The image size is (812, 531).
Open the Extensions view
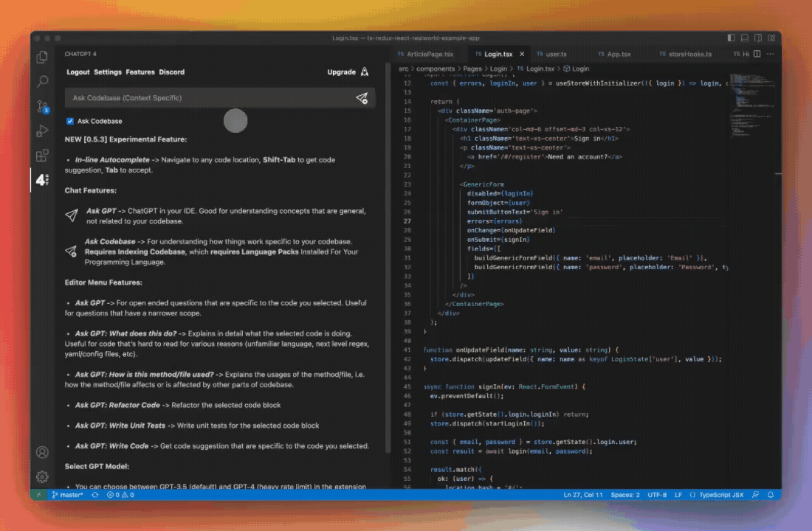click(43, 156)
